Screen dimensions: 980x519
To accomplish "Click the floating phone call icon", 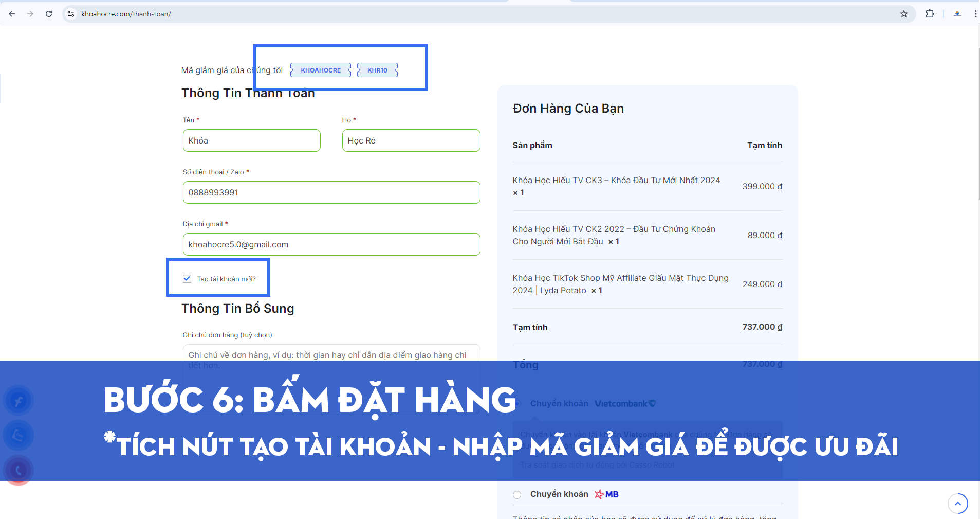I will (x=19, y=470).
